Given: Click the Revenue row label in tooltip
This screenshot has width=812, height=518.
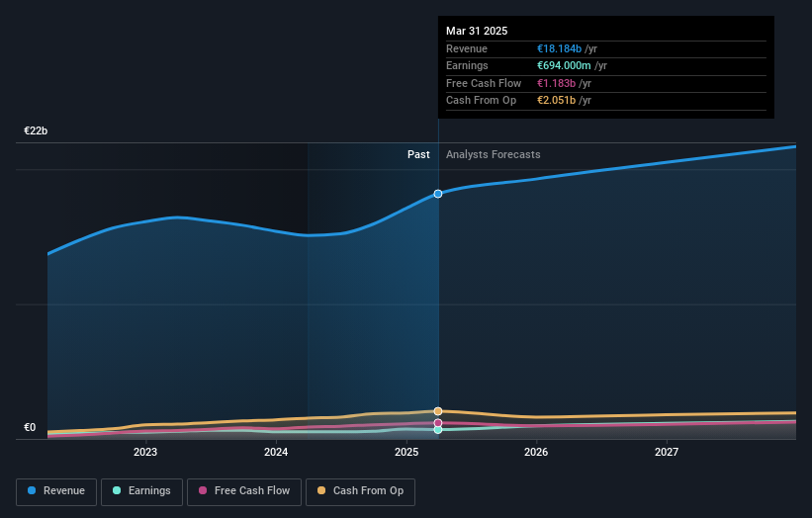Looking at the screenshot, I should (x=467, y=48).
